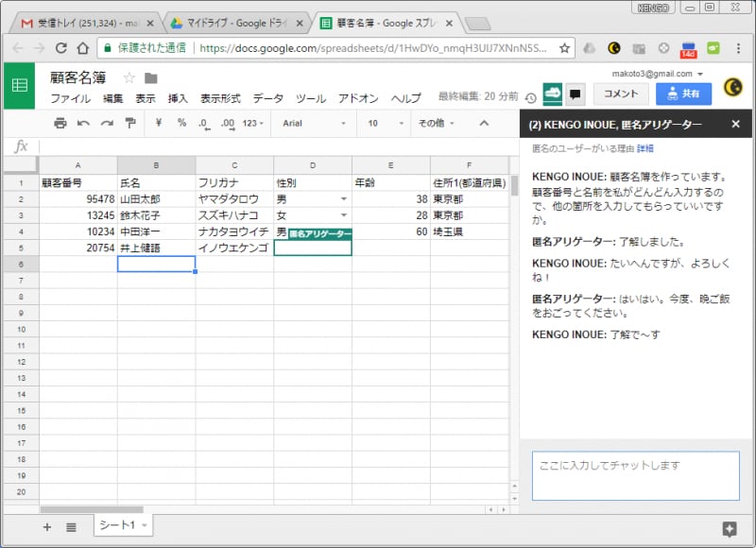Viewport: 756px width, 548px height.
Task: Toggle the chat panel icon
Action: click(575, 93)
